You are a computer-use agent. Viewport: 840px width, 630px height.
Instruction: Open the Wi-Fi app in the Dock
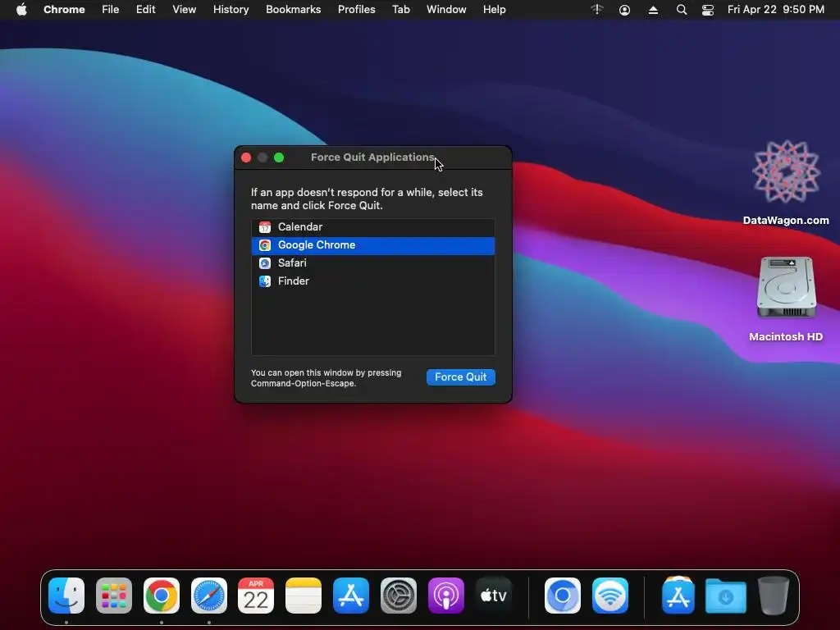pos(610,596)
